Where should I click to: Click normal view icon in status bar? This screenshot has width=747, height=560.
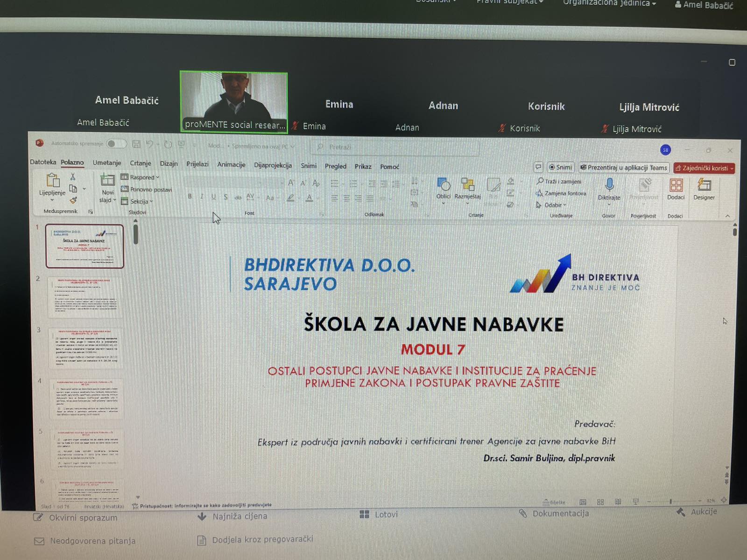click(583, 502)
